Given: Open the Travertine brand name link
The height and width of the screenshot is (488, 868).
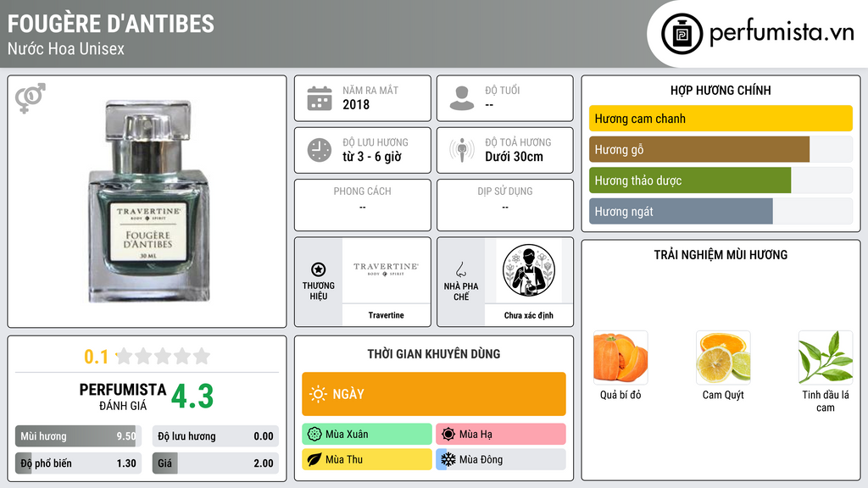Looking at the screenshot, I should [x=386, y=315].
